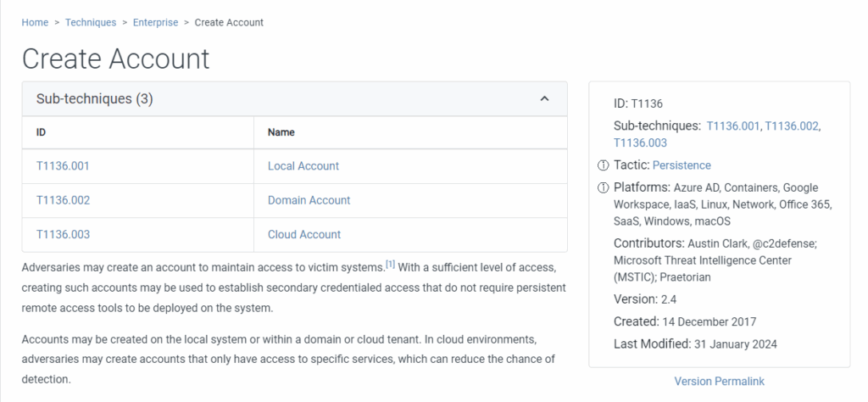Go to Home in the breadcrumb

35,22
